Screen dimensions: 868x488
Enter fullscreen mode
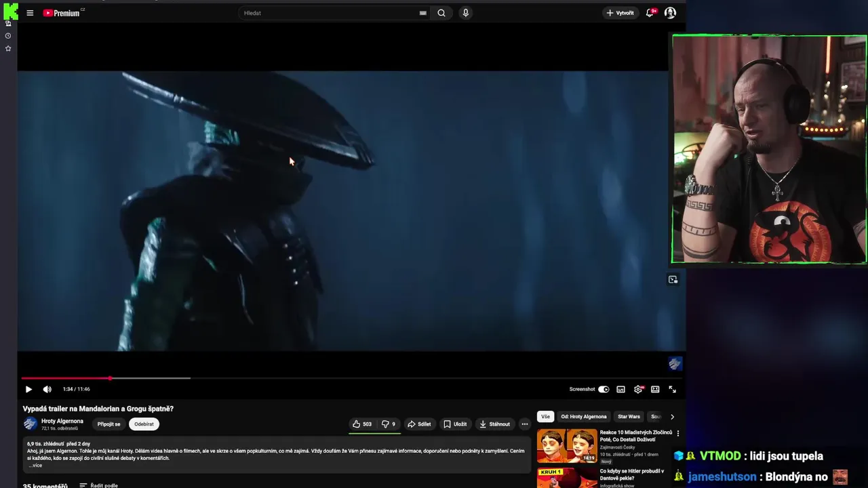pos(672,389)
